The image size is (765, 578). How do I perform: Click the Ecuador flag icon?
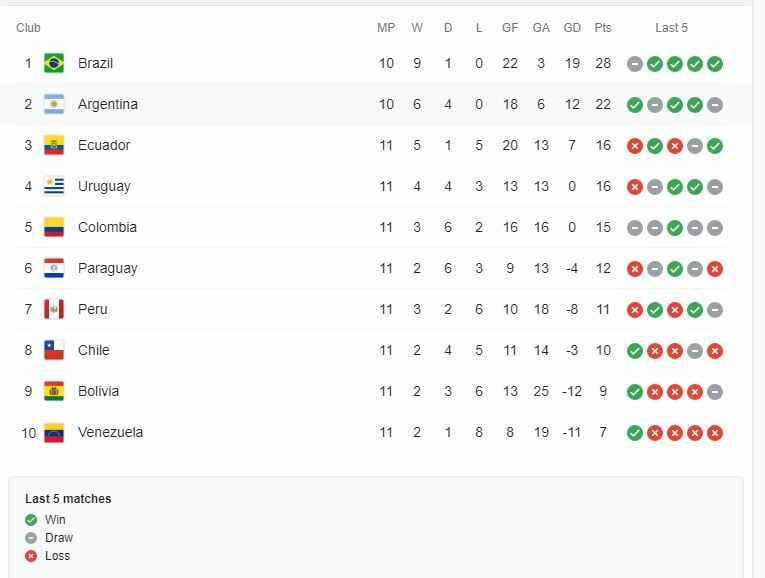pos(54,145)
